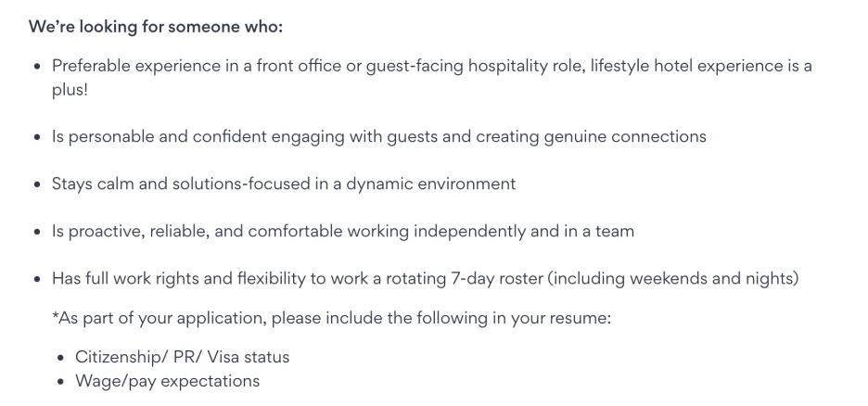Click the bullet point before "Has full work rights"
The height and width of the screenshot is (406, 868).
pyautogui.click(x=36, y=279)
